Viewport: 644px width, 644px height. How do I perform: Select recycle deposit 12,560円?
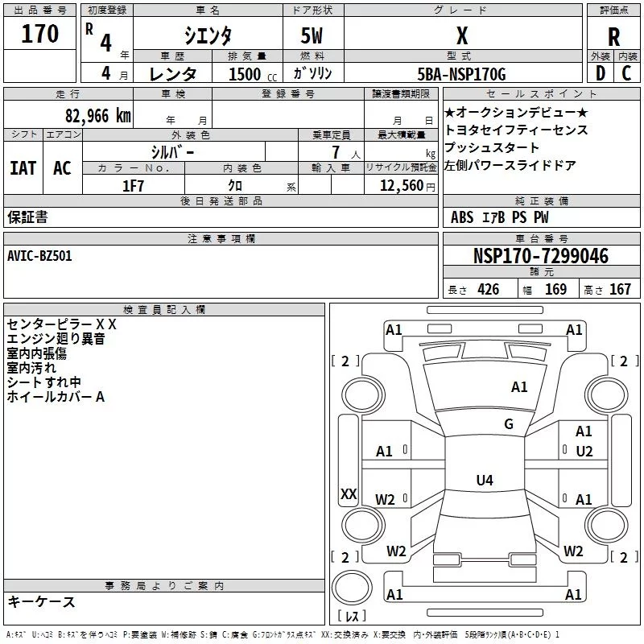pyautogui.click(x=407, y=186)
